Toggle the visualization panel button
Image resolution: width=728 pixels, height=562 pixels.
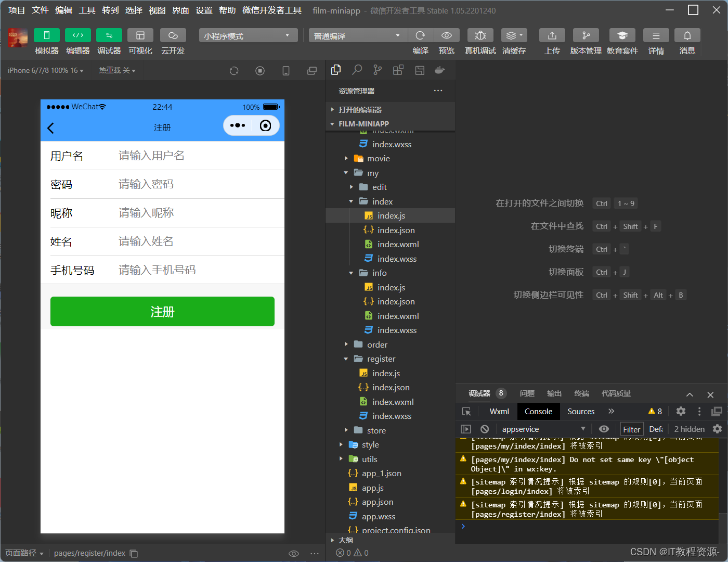[x=140, y=35]
